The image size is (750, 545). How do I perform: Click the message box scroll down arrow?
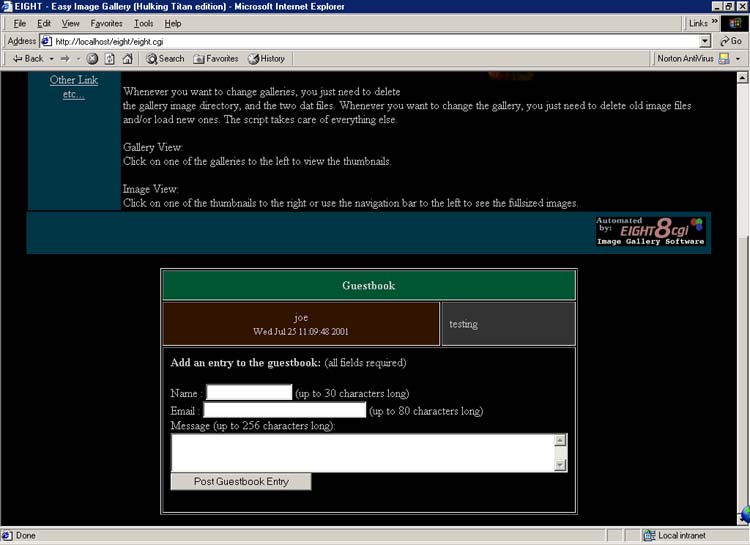tap(560, 464)
